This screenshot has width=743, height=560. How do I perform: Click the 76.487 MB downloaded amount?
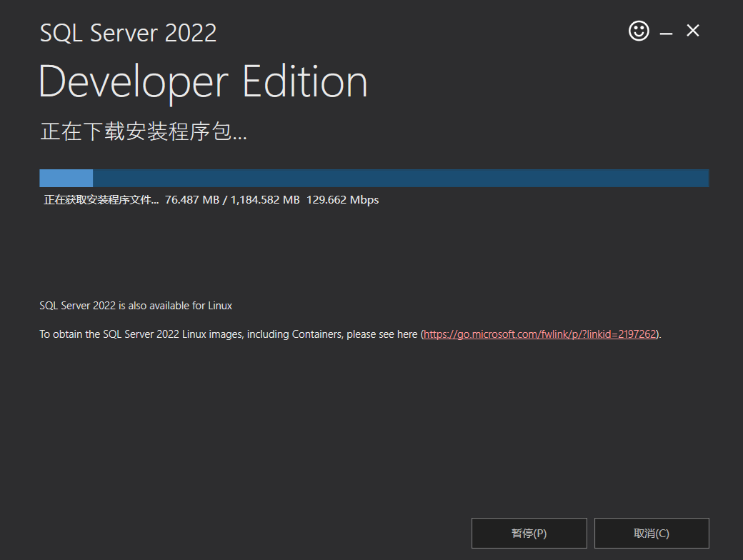tap(191, 200)
